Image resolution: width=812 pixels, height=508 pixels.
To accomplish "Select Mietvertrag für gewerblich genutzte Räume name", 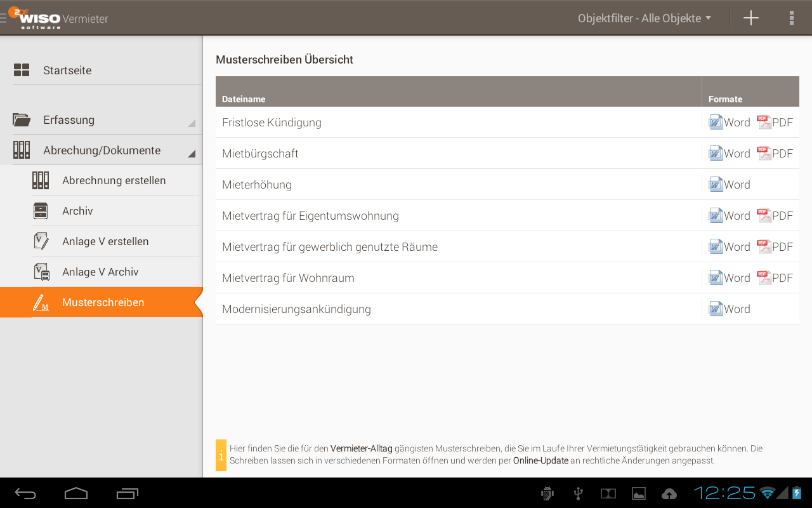I will [330, 247].
